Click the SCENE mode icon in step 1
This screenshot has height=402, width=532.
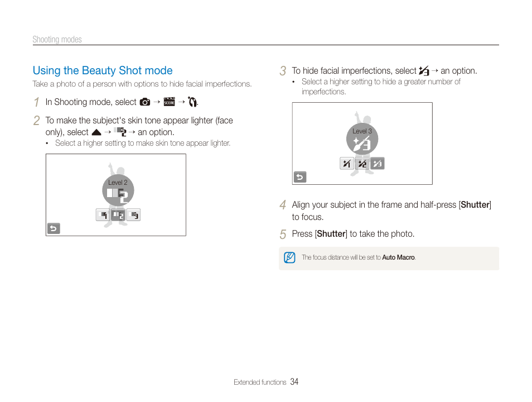point(170,102)
